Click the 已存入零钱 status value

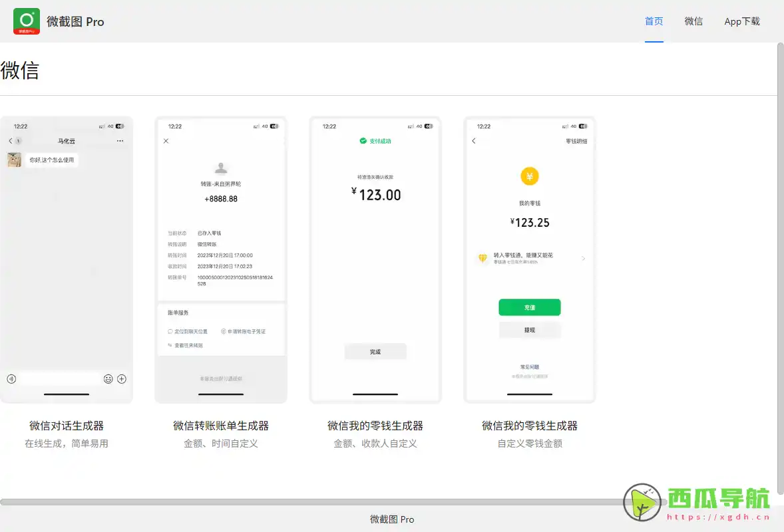[209, 233]
